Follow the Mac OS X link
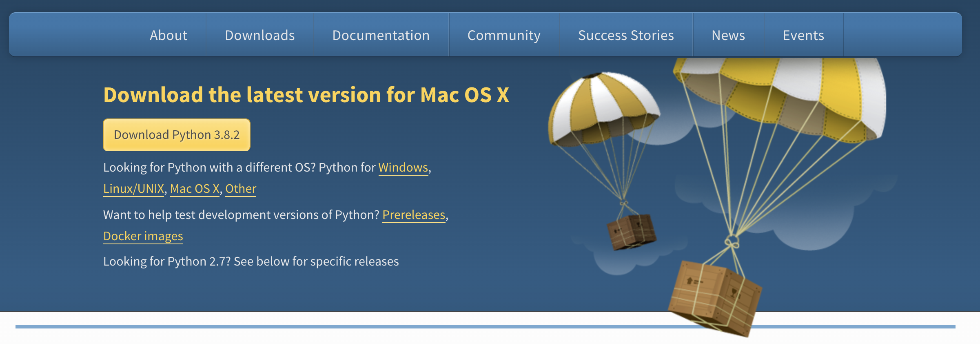The height and width of the screenshot is (344, 980). click(x=195, y=189)
